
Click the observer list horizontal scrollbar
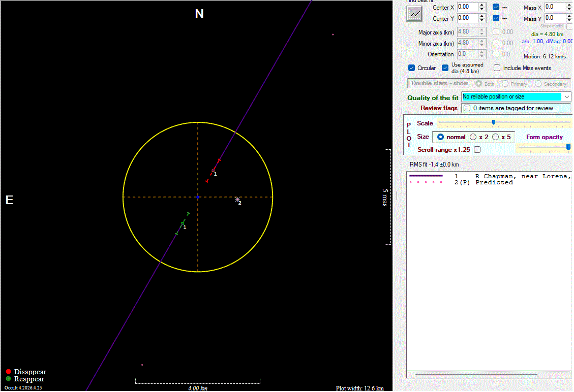coord(476,374)
